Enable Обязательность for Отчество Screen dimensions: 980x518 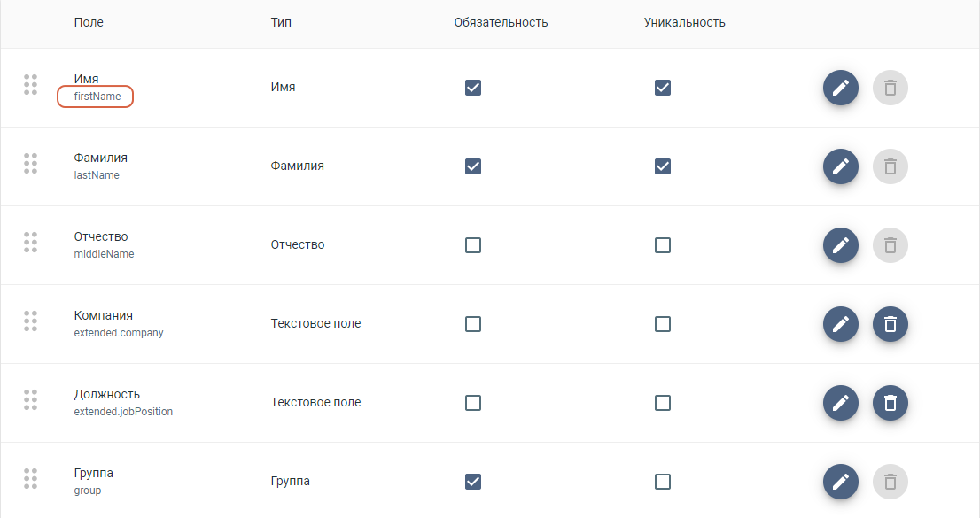point(473,245)
